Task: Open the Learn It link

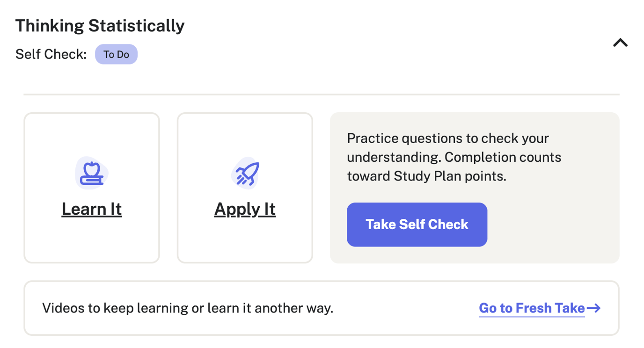Action: pos(92,209)
